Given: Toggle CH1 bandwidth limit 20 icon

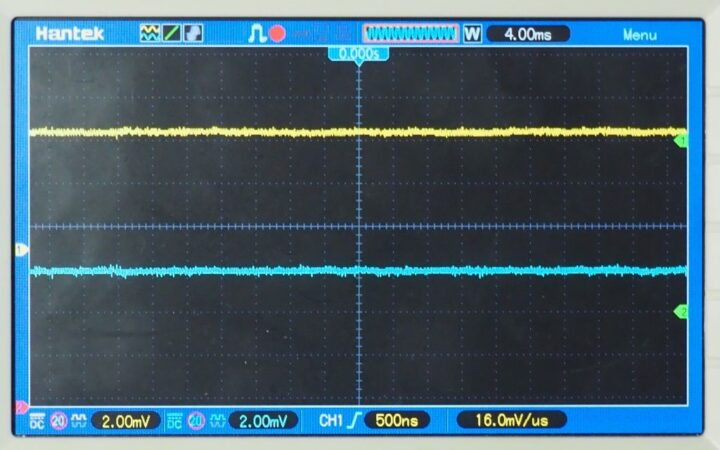Looking at the screenshot, I should (x=58, y=421).
